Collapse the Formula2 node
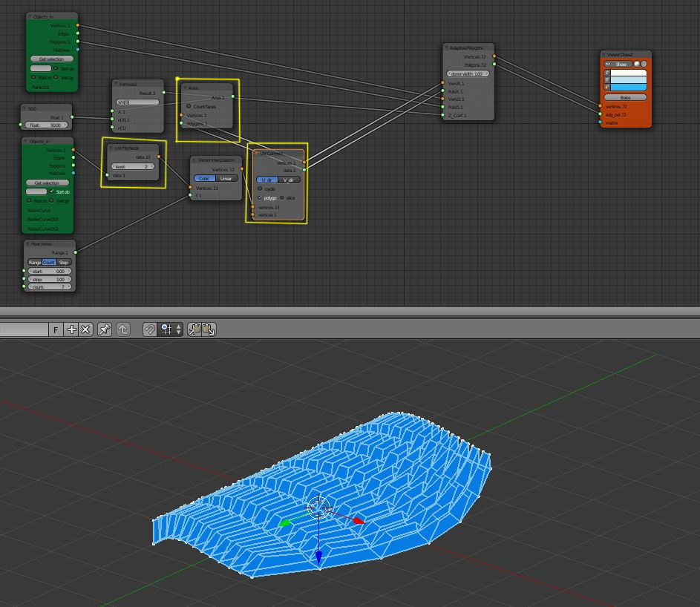700x607 pixels. click(116, 84)
